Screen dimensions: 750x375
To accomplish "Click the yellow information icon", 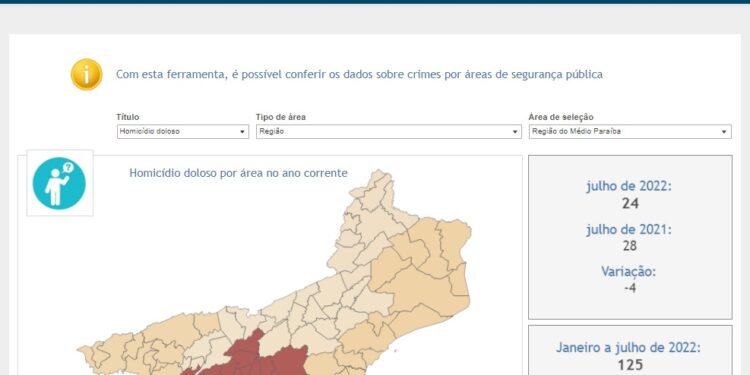I will [87, 75].
